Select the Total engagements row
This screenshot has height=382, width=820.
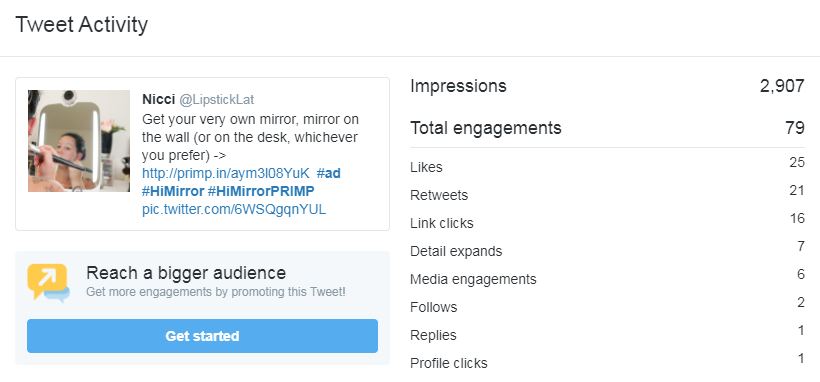pyautogui.click(x=607, y=128)
